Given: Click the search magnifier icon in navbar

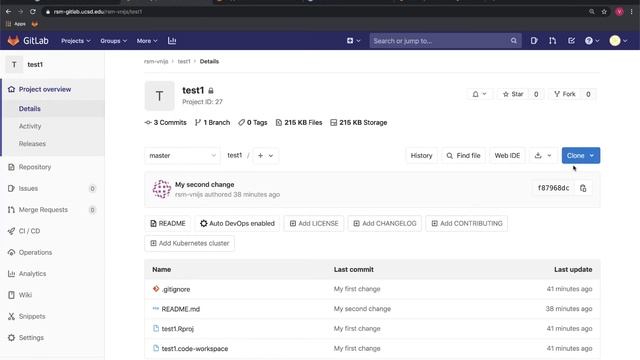Looking at the screenshot, I should (x=513, y=41).
